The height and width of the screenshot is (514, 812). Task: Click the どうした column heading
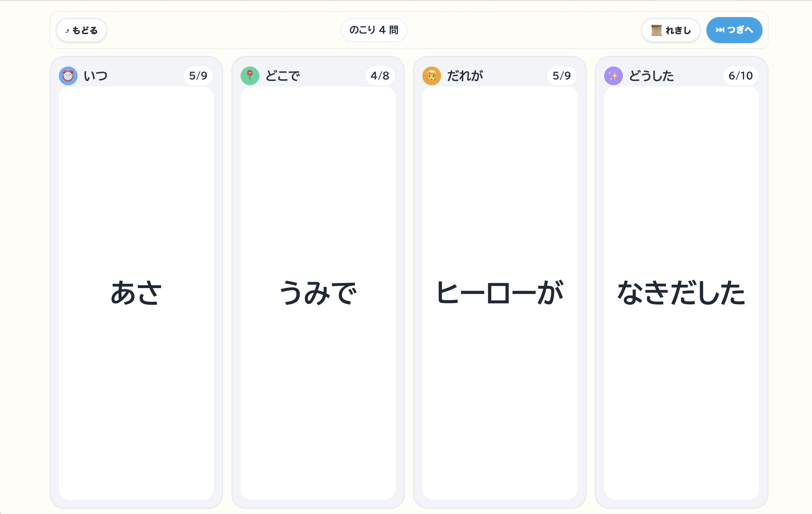(651, 76)
